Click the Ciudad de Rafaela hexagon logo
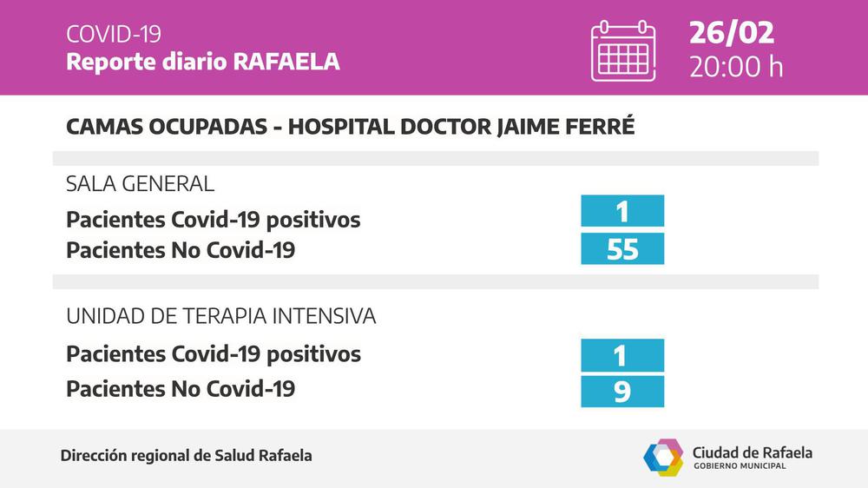Screen dimensions: 868x488 (663, 458)
